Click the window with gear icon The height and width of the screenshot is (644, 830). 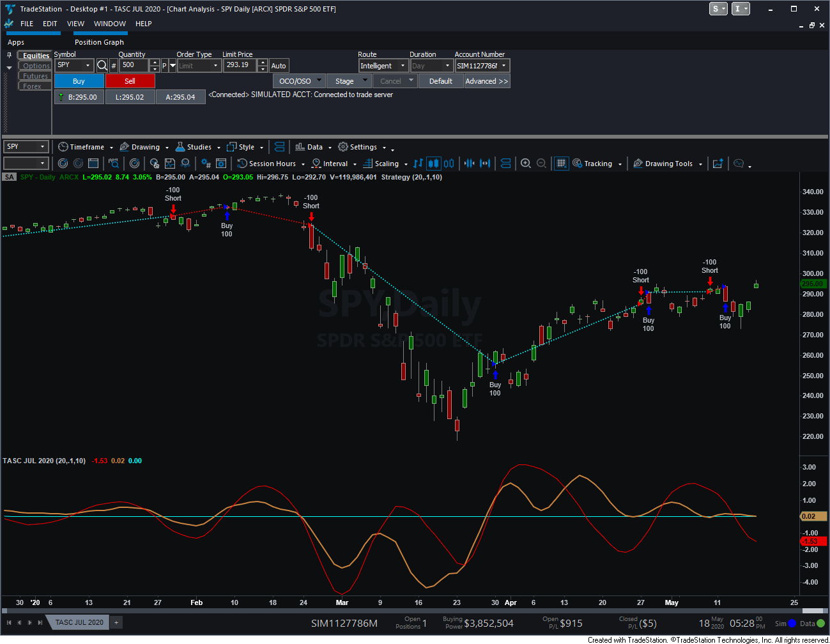pyautogui.click(x=221, y=164)
